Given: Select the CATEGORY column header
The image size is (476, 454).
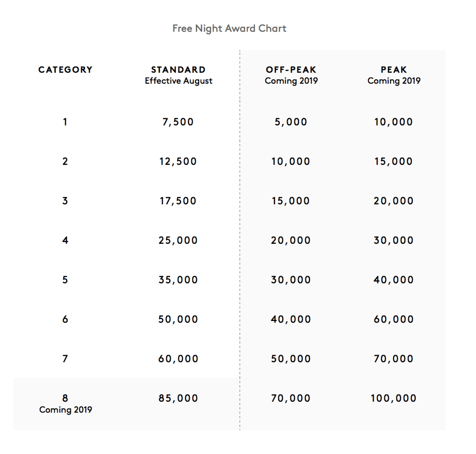Looking at the screenshot, I should 65,69.
